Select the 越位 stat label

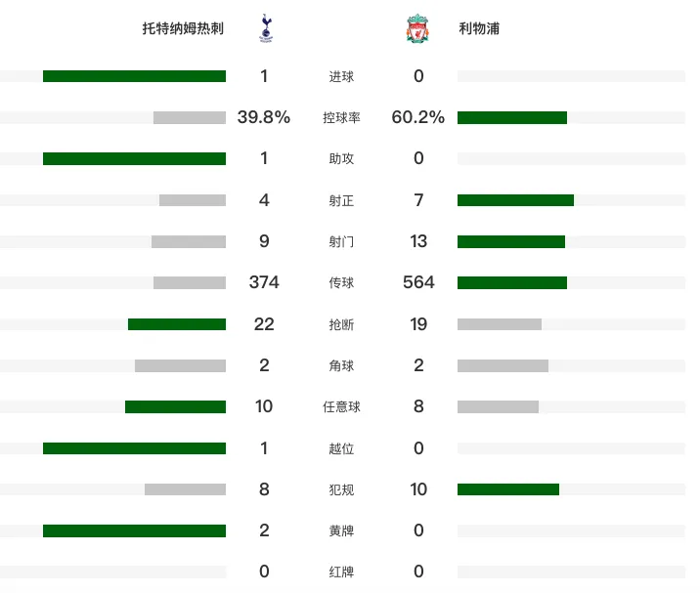(x=341, y=448)
